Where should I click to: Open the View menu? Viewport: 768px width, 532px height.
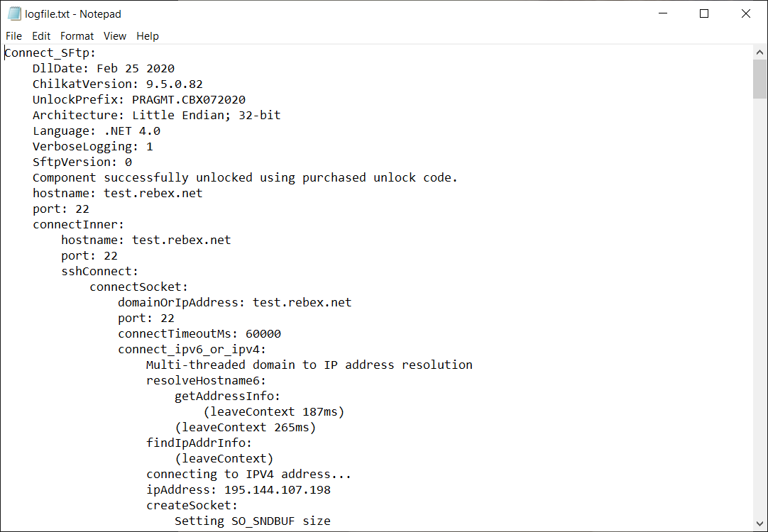[115, 35]
